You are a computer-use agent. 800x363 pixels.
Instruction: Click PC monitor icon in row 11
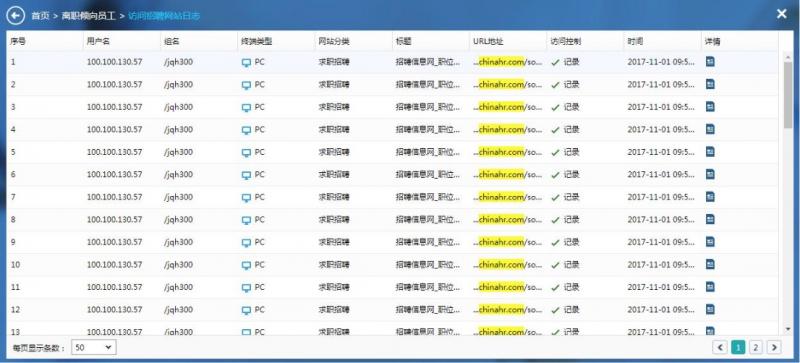[246, 287]
